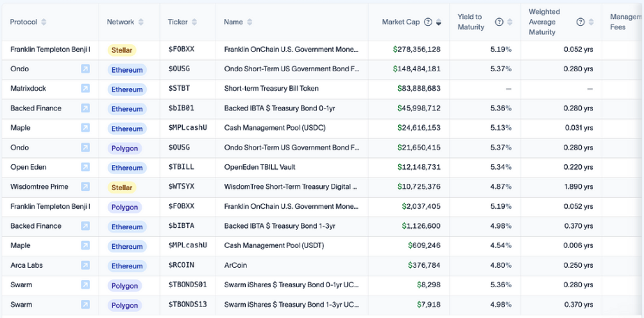Click Matrixdock protocol name

point(28,88)
